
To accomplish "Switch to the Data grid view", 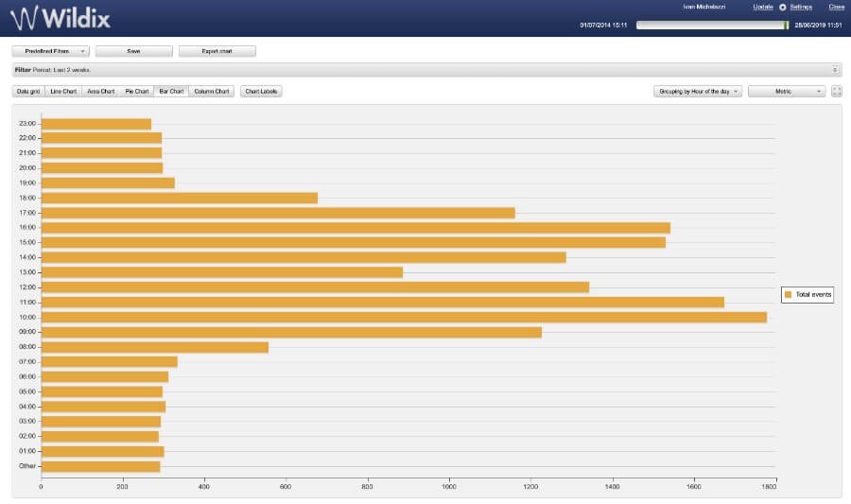I will pyautogui.click(x=28, y=92).
